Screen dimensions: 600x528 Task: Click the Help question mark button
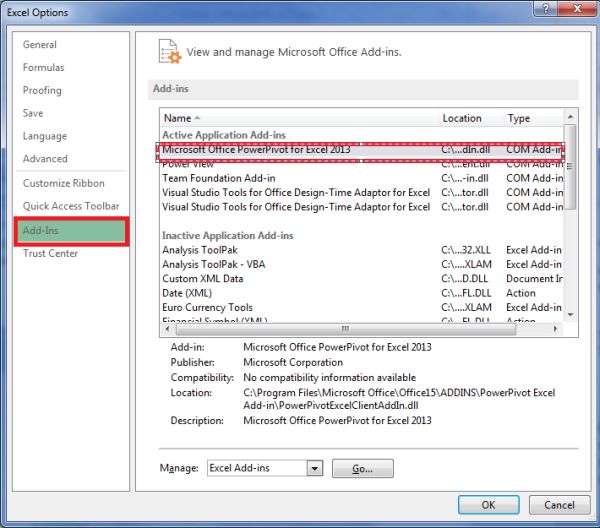pyautogui.click(x=546, y=8)
